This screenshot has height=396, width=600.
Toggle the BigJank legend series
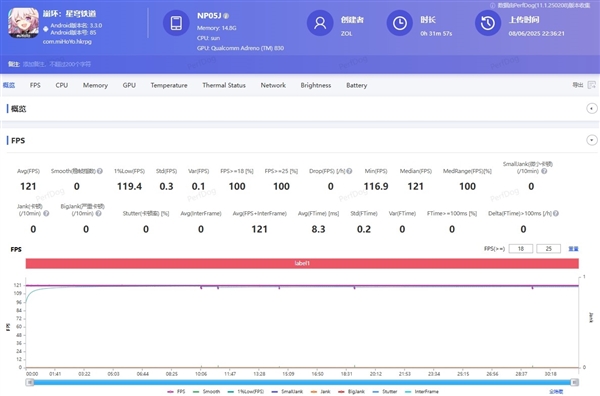352,391
